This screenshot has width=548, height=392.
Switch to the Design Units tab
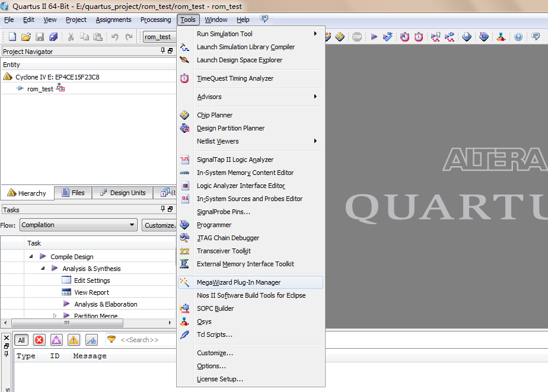[123, 193]
